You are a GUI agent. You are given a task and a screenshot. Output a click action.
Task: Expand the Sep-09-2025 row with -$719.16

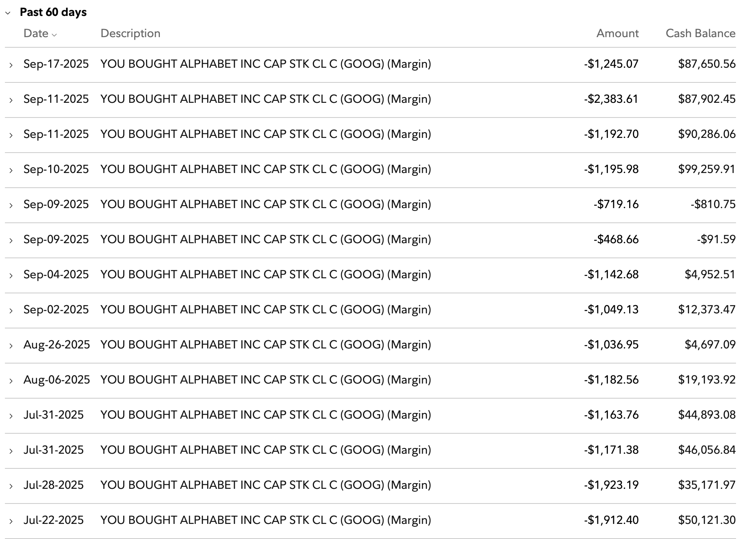click(x=10, y=204)
